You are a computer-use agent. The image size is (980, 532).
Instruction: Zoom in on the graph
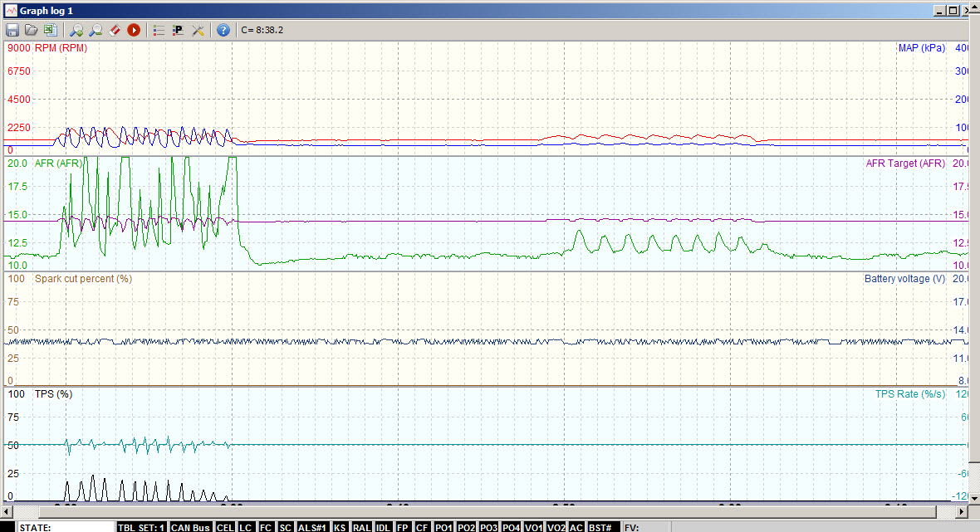pyautogui.click(x=76, y=30)
